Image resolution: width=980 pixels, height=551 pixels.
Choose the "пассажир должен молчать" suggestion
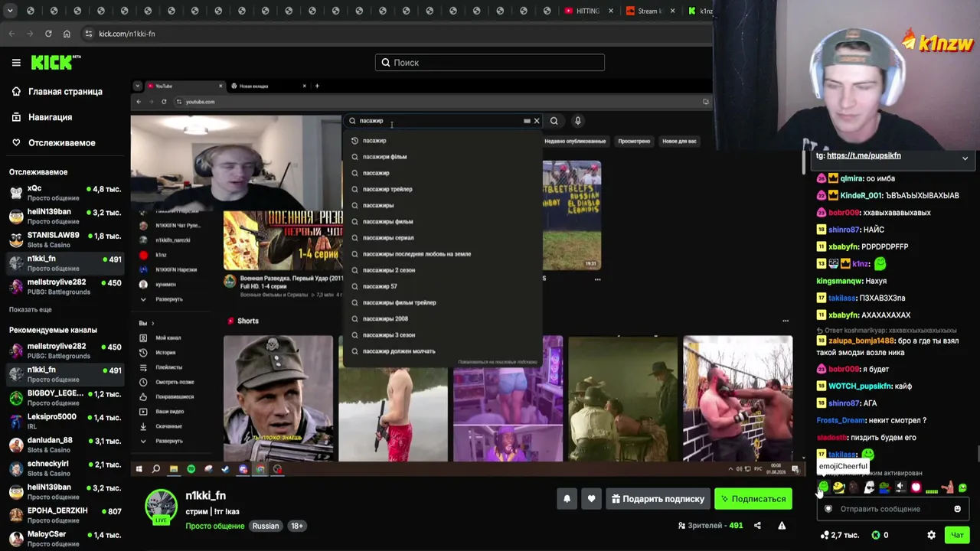click(x=399, y=351)
